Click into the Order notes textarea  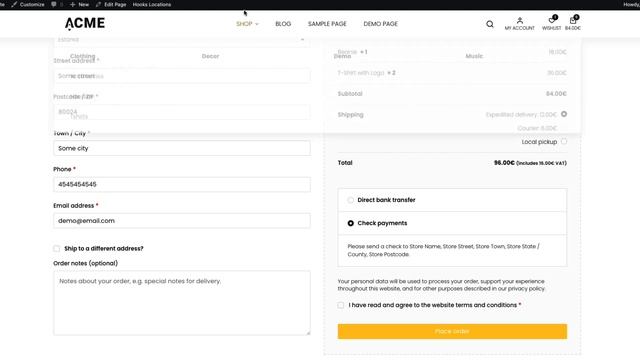tap(182, 303)
